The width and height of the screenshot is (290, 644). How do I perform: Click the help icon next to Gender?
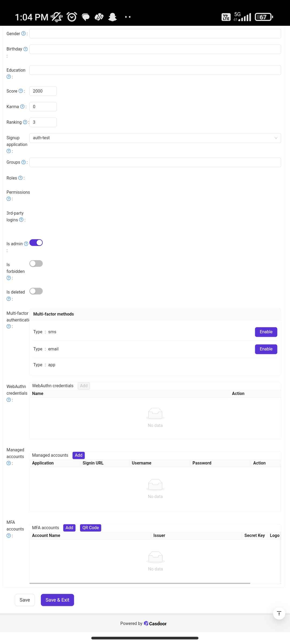tap(23, 34)
